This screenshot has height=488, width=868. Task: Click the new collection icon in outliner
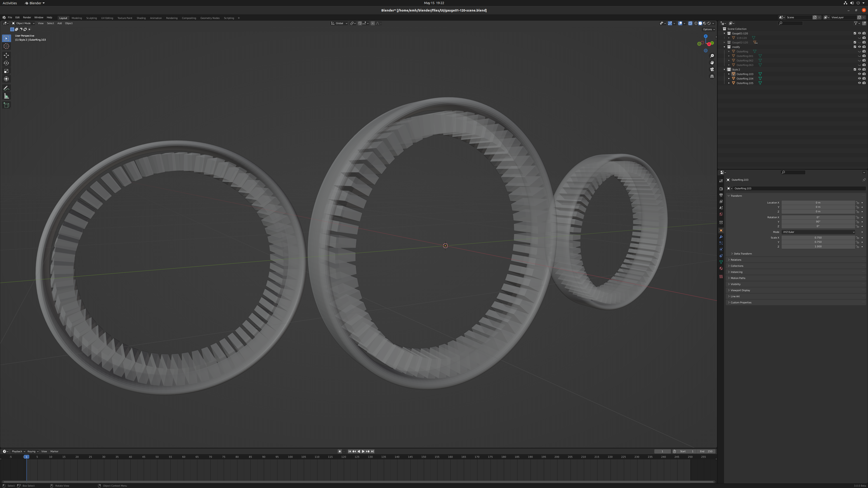[864, 23]
